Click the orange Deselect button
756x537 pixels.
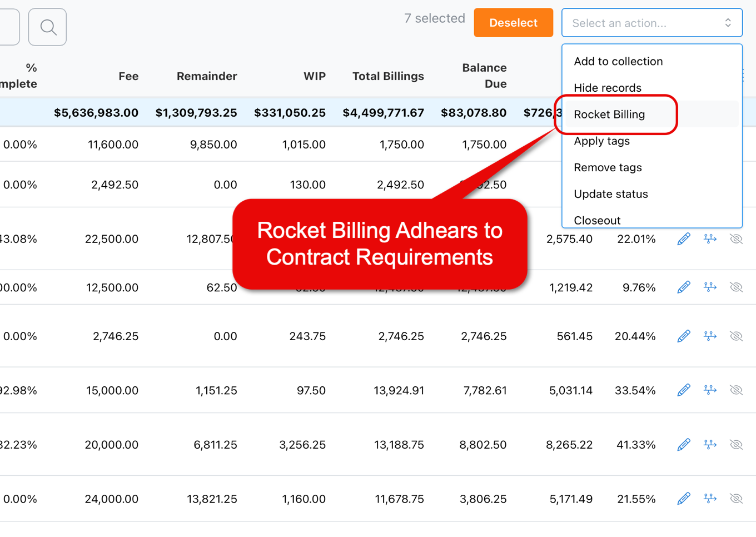(513, 23)
